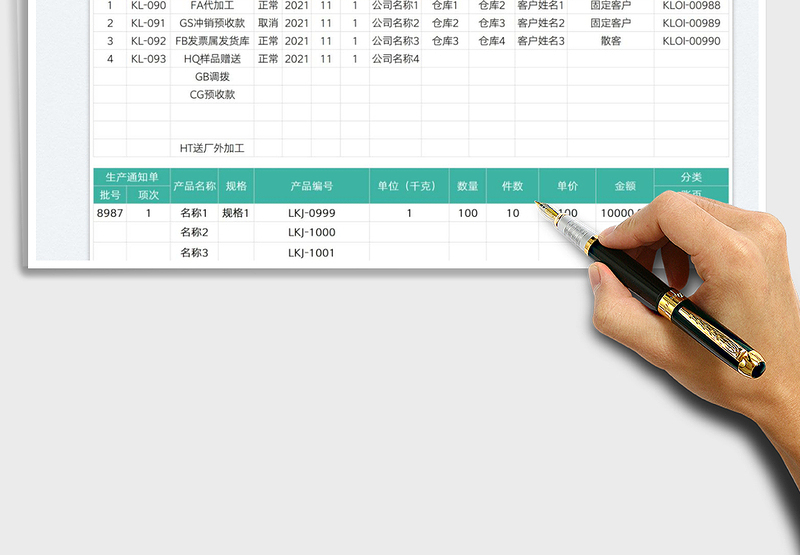Click the 项次 header cell
The image size is (800, 555).
point(148,195)
